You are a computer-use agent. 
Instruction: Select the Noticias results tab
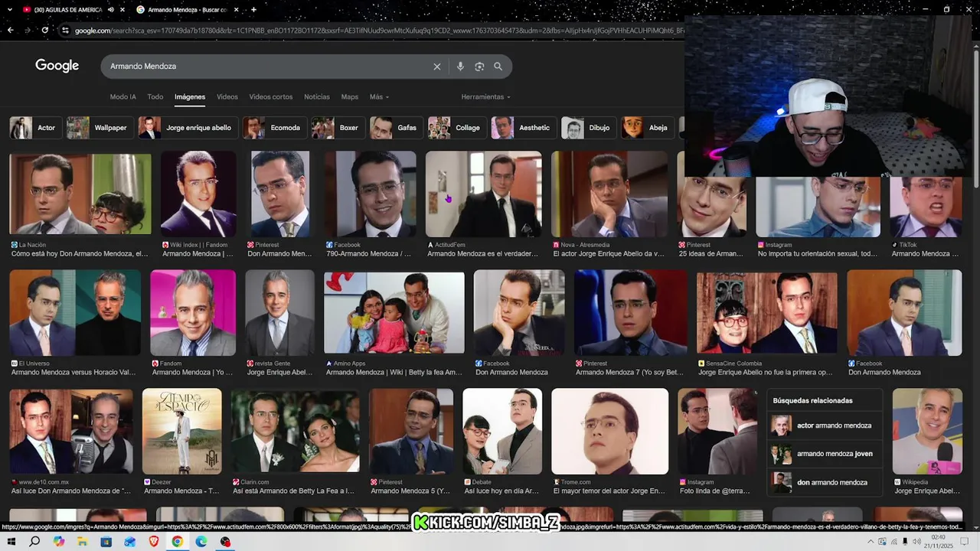[317, 97]
